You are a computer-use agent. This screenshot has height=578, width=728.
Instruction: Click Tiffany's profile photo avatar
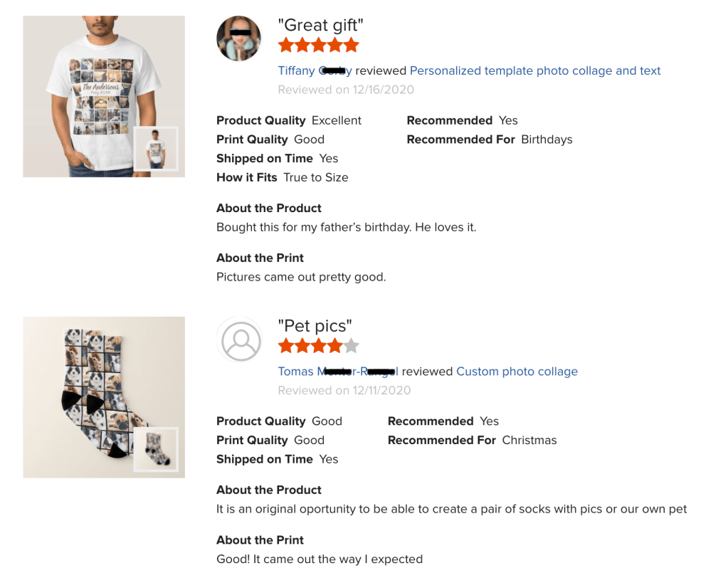pyautogui.click(x=238, y=38)
